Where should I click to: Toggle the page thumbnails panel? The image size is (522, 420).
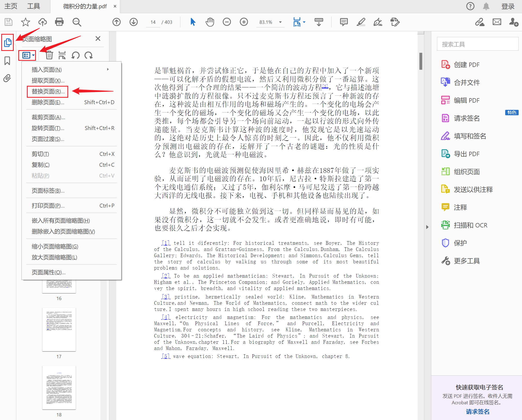pos(7,42)
